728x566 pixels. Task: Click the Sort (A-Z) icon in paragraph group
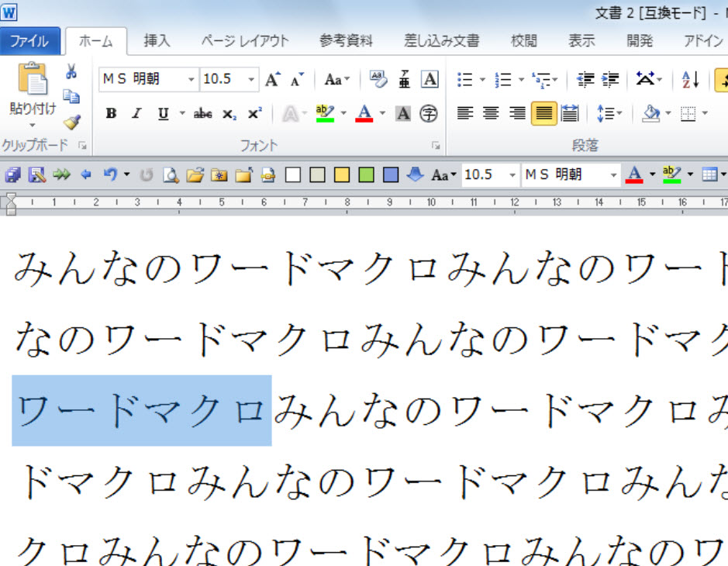[690, 79]
